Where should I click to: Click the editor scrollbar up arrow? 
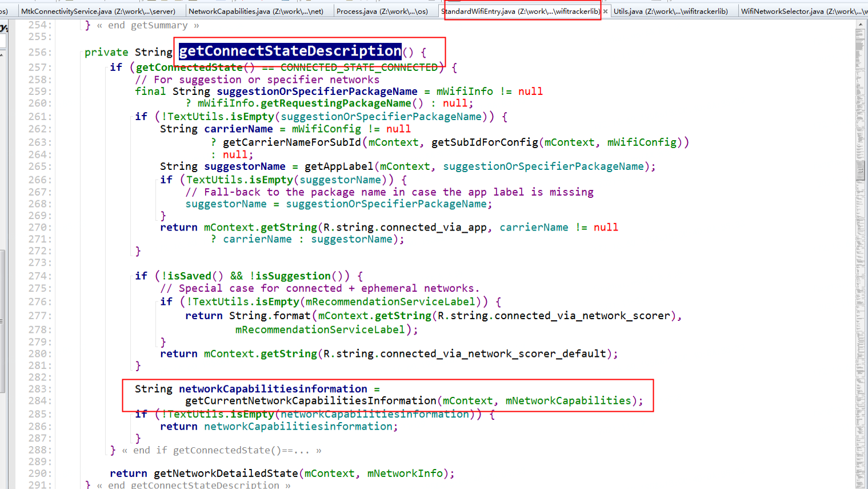coord(861,25)
